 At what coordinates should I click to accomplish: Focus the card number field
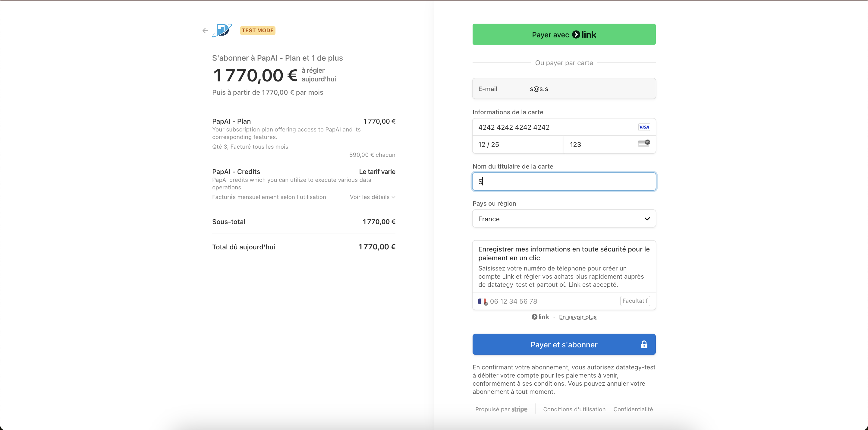(x=553, y=127)
